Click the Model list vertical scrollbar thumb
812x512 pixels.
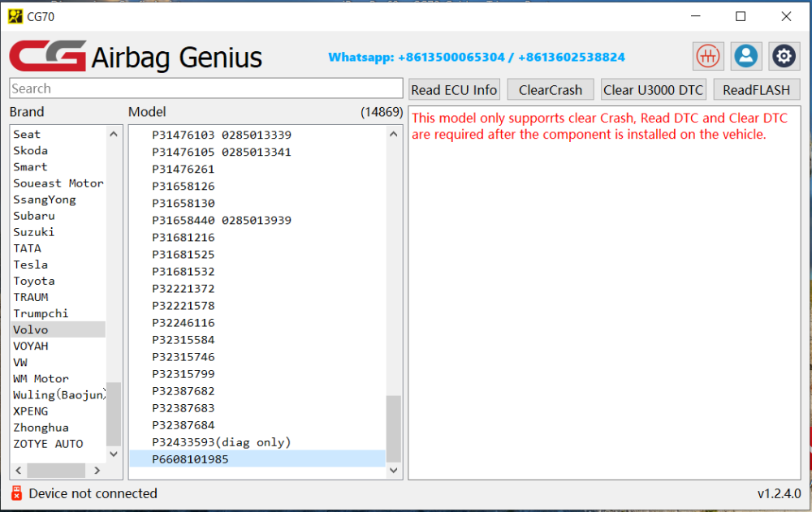(394, 428)
